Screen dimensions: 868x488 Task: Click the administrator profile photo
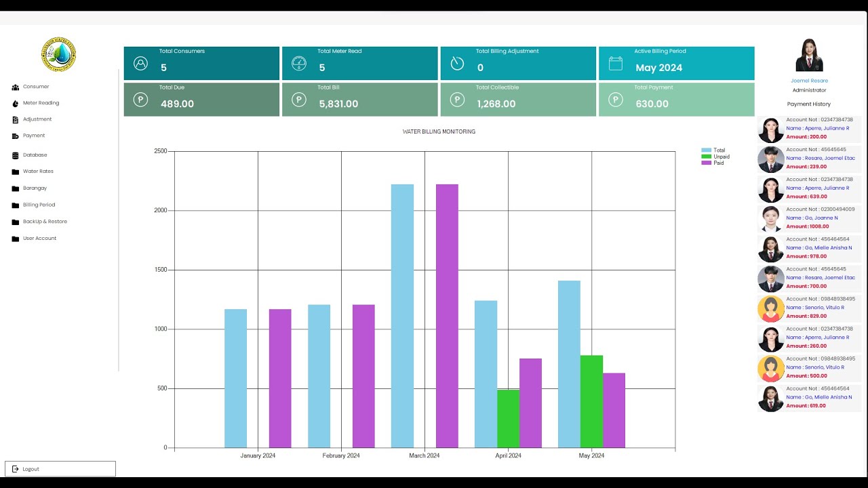809,55
